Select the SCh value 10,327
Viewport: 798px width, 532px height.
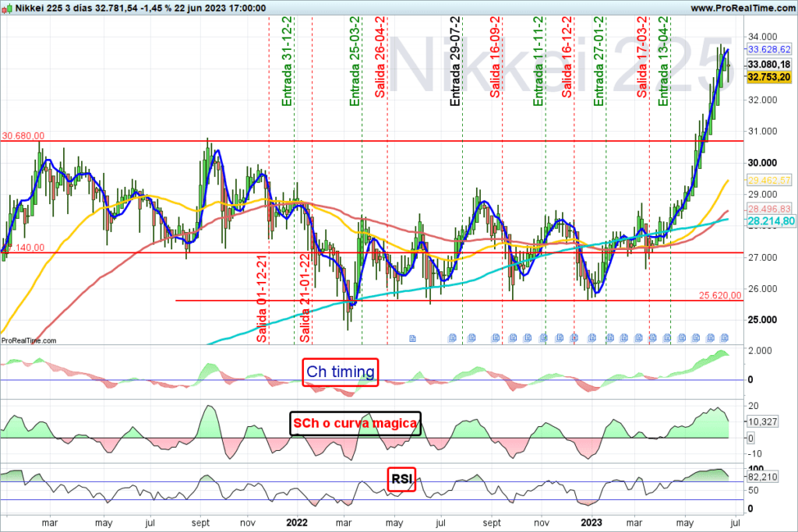[762, 421]
